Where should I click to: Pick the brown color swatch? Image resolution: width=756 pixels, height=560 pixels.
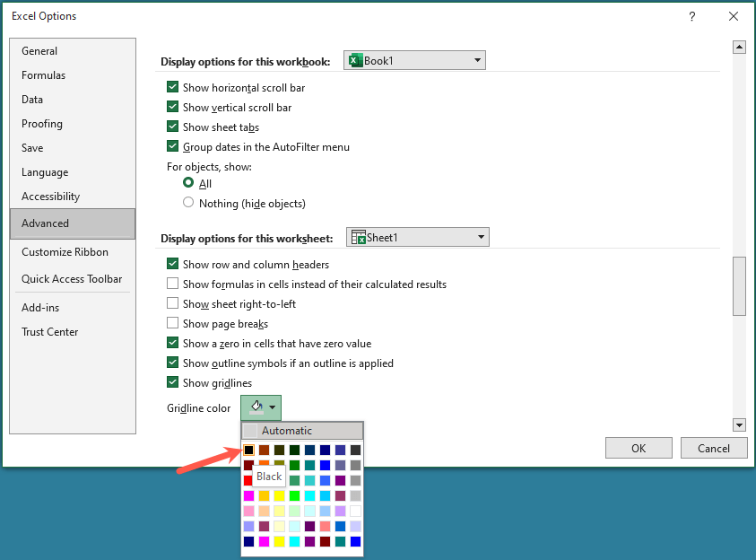[x=265, y=450]
